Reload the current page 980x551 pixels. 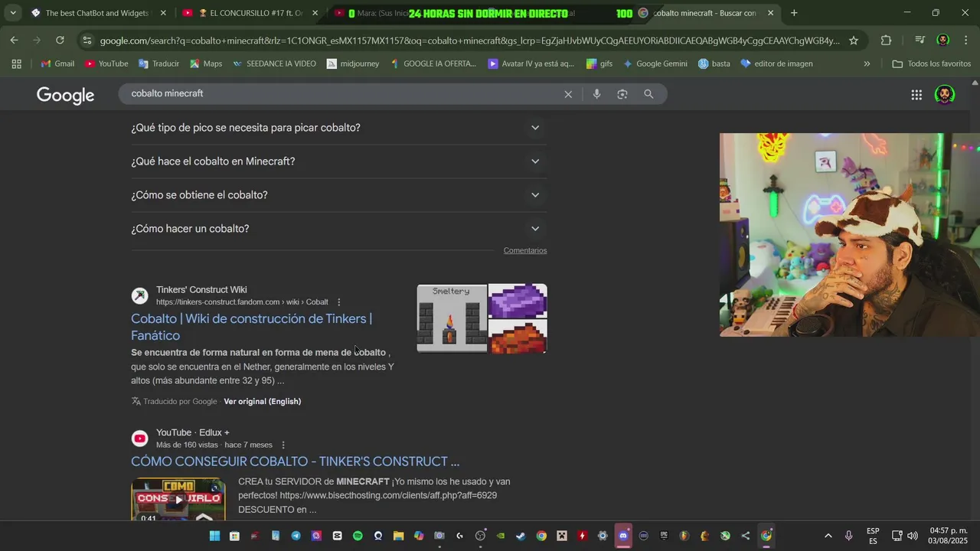(x=60, y=41)
